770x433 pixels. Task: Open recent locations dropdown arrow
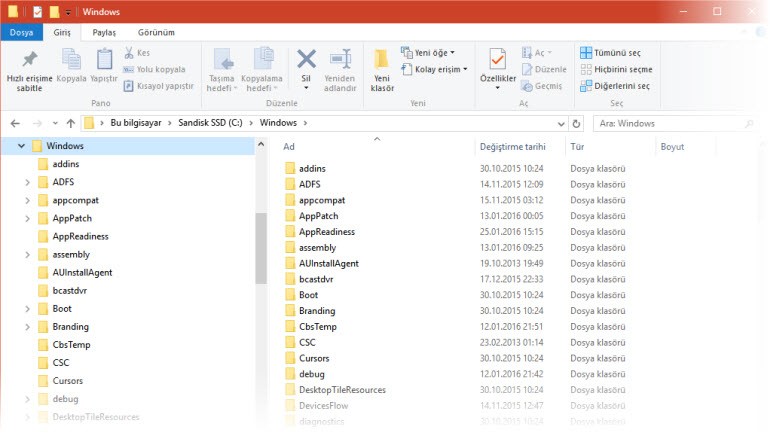[55, 123]
